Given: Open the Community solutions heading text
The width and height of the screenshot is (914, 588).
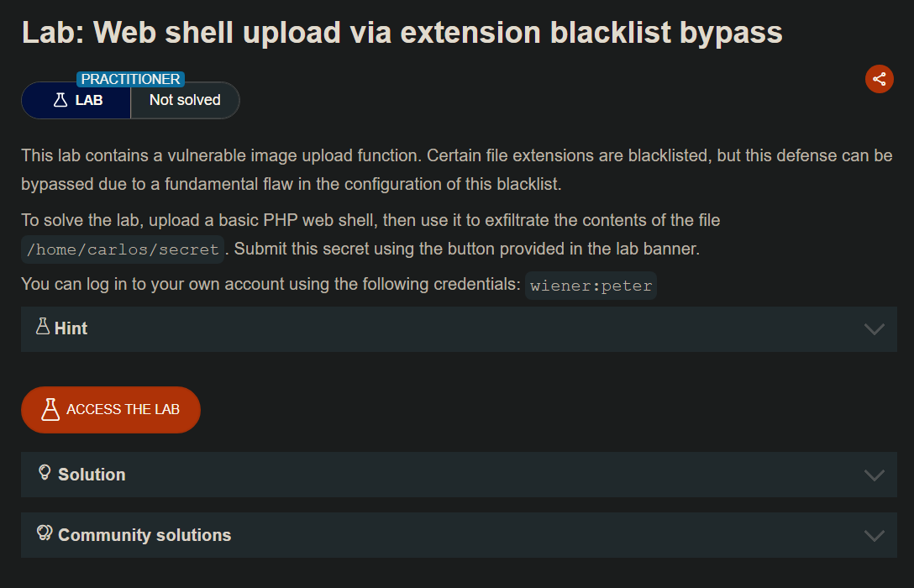Looking at the screenshot, I should click(x=144, y=535).
